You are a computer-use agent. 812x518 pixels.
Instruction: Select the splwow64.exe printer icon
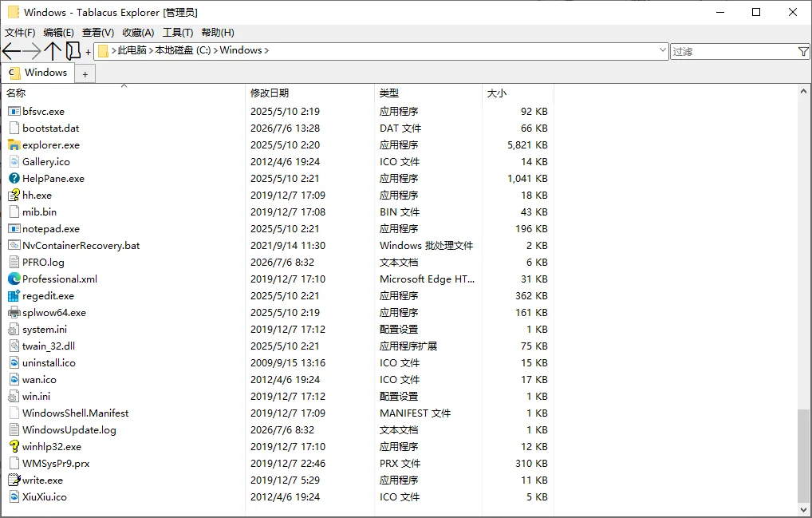coord(14,312)
